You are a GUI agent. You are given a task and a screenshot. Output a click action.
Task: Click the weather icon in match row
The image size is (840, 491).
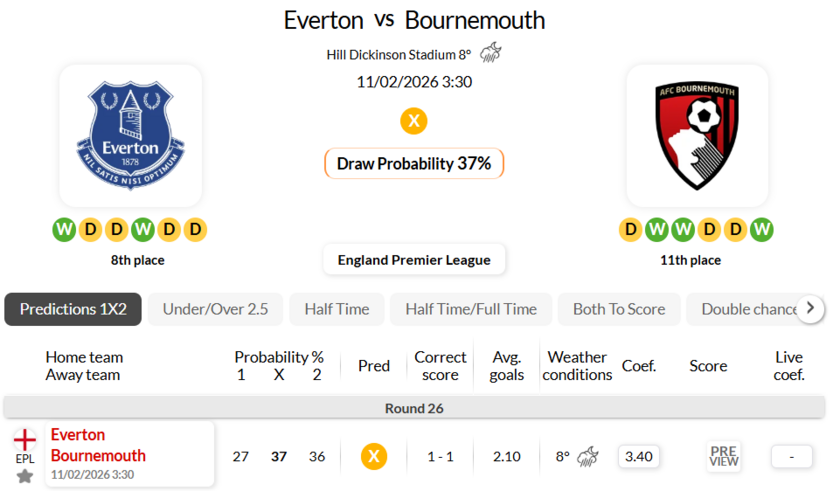[x=588, y=457]
